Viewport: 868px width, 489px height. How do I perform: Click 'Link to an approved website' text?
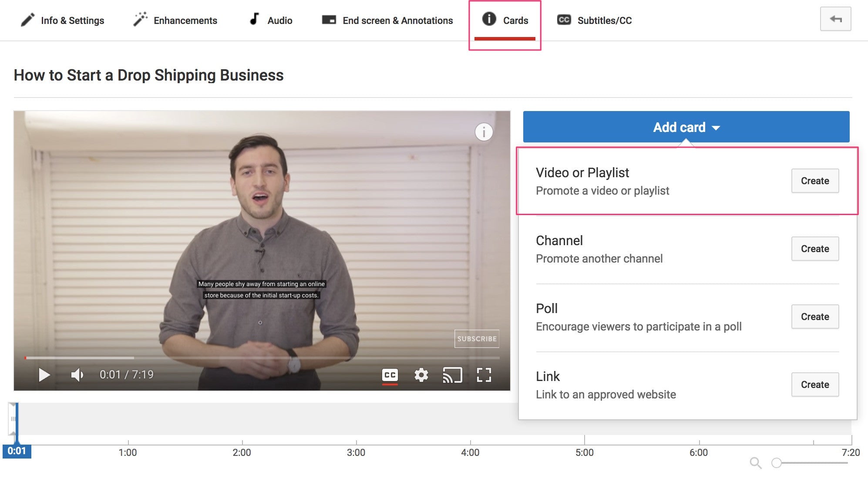point(606,395)
